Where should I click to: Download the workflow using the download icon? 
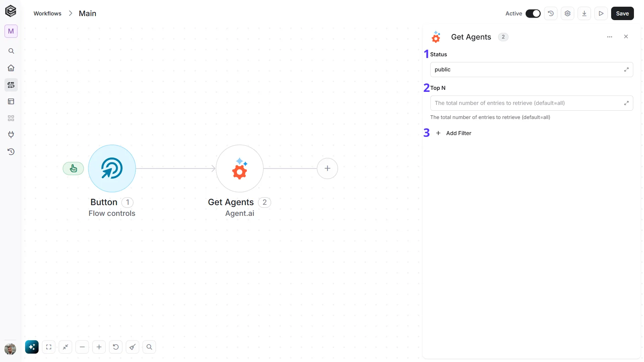pos(584,13)
